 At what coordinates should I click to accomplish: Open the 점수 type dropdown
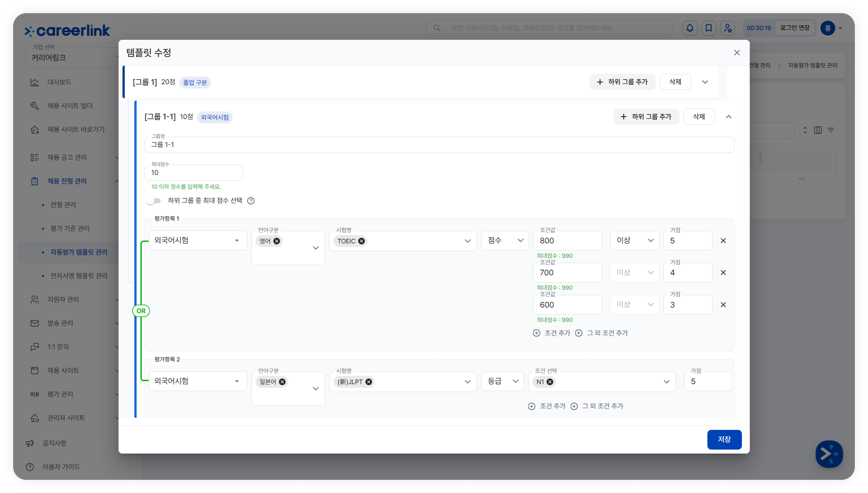coord(505,240)
